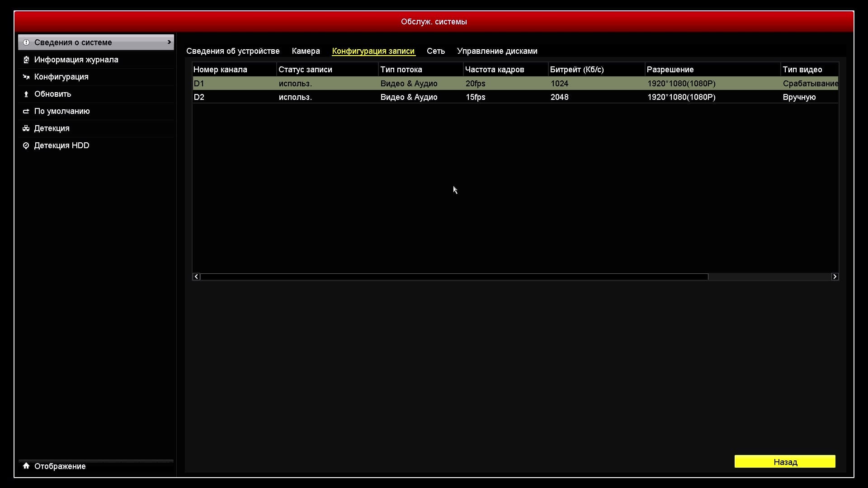Select the D2 channel row
868x488 pixels.
pyautogui.click(x=199, y=97)
